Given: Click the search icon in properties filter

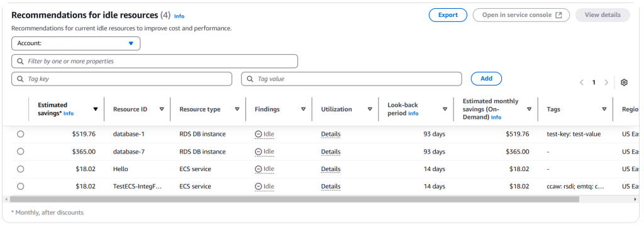Looking at the screenshot, I should 20,61.
